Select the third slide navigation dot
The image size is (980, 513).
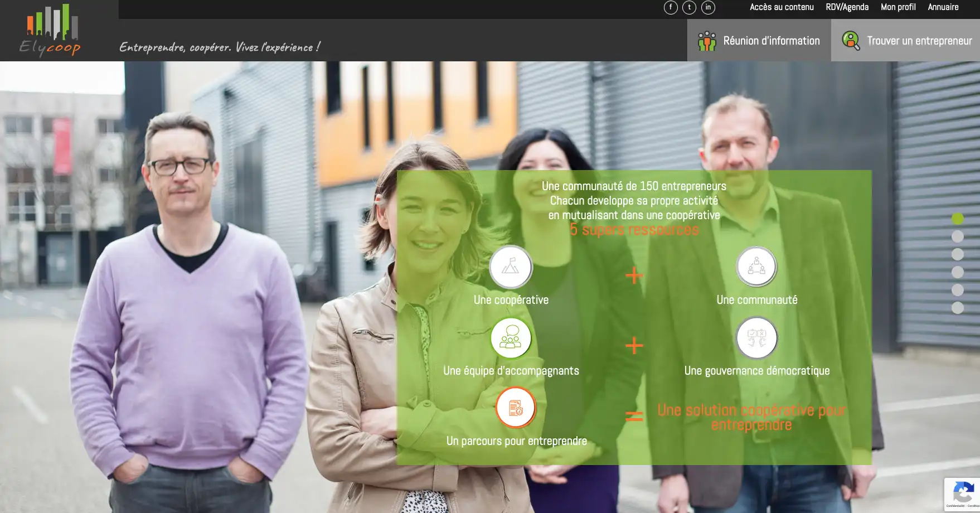[958, 254]
